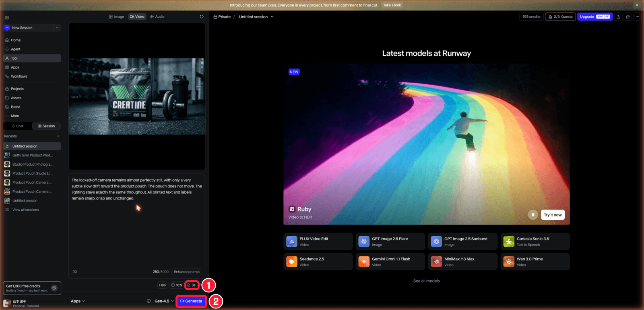Click the Generate button
This screenshot has height=310, width=644.
coord(192,301)
